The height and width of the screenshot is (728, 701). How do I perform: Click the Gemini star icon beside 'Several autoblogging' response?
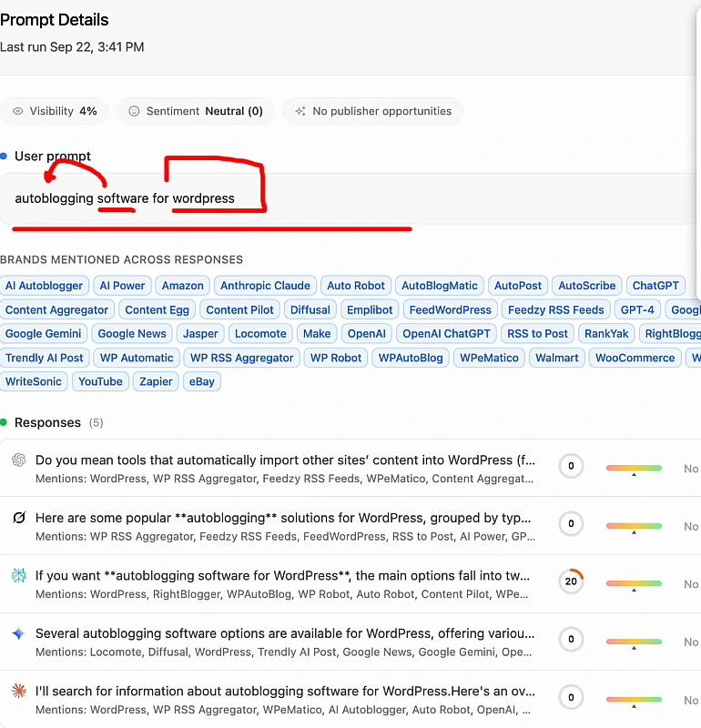18,633
